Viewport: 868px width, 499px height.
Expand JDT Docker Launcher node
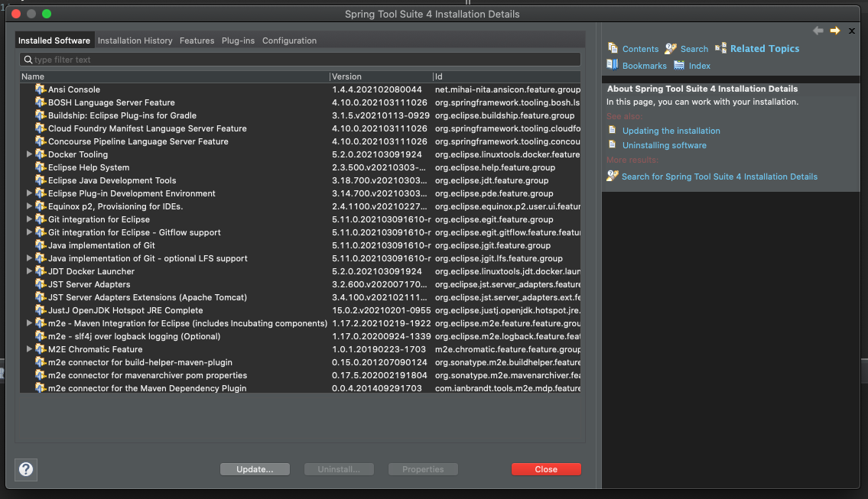[x=29, y=271]
